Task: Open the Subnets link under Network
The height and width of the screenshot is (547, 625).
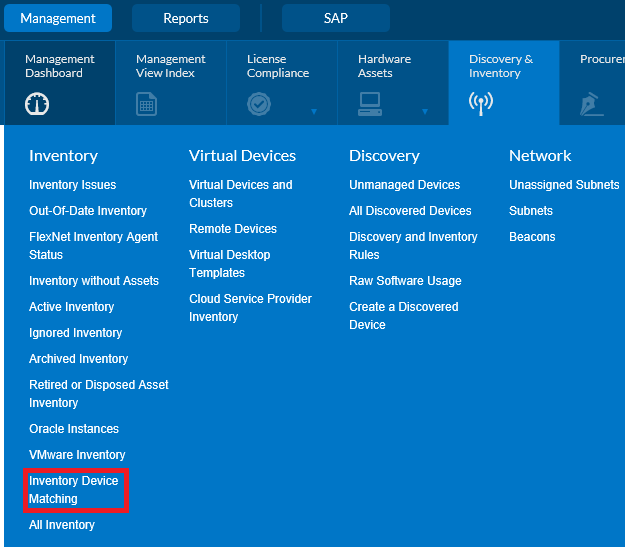Action: (x=531, y=211)
